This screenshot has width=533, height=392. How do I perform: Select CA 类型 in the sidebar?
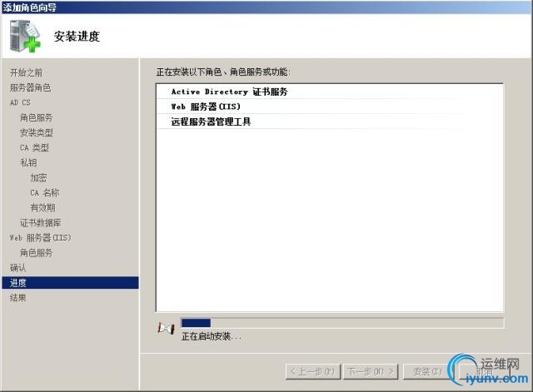[34, 147]
